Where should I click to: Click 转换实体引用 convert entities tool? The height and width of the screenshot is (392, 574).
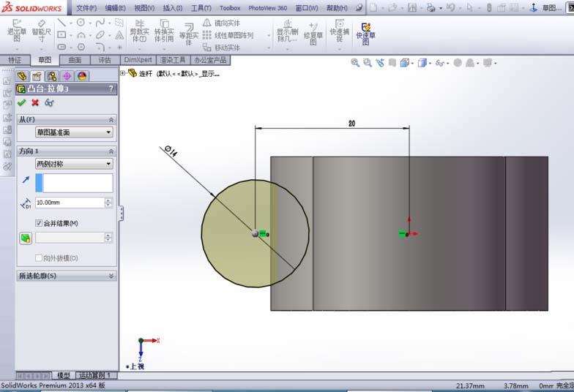[x=164, y=32]
